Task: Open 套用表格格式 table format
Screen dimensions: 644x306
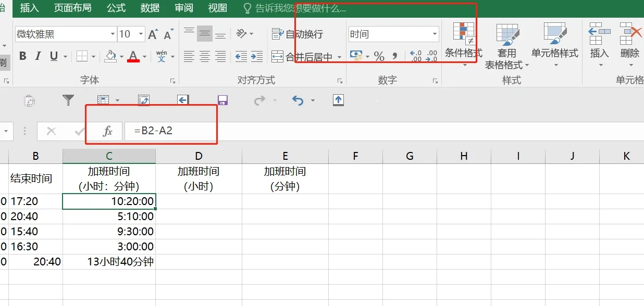Action: [x=507, y=46]
